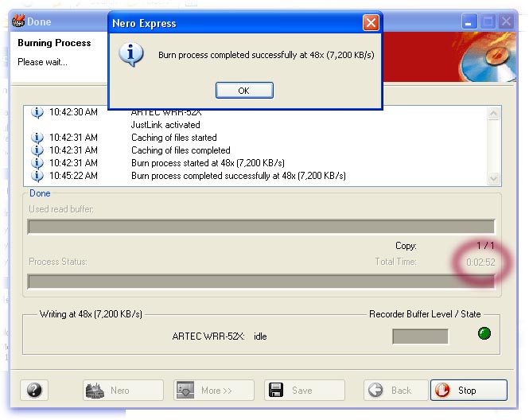Click the Back button
This screenshot has width=529, height=420.
click(x=395, y=391)
